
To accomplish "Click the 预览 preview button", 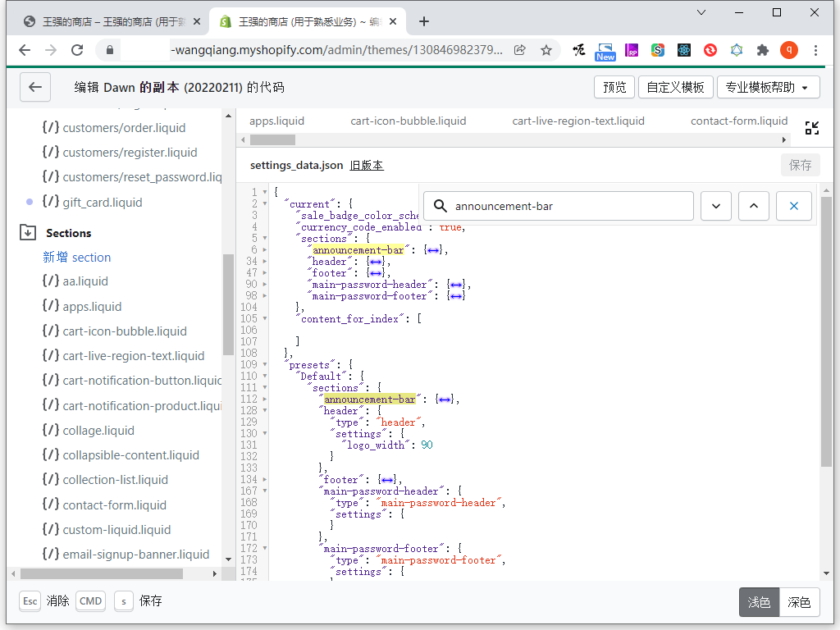I will click(614, 87).
